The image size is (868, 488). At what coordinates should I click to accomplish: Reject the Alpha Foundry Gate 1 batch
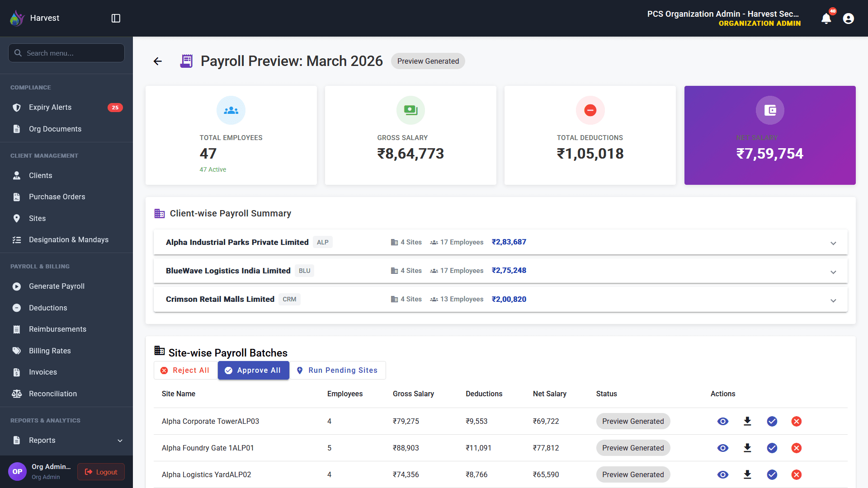pos(797,448)
